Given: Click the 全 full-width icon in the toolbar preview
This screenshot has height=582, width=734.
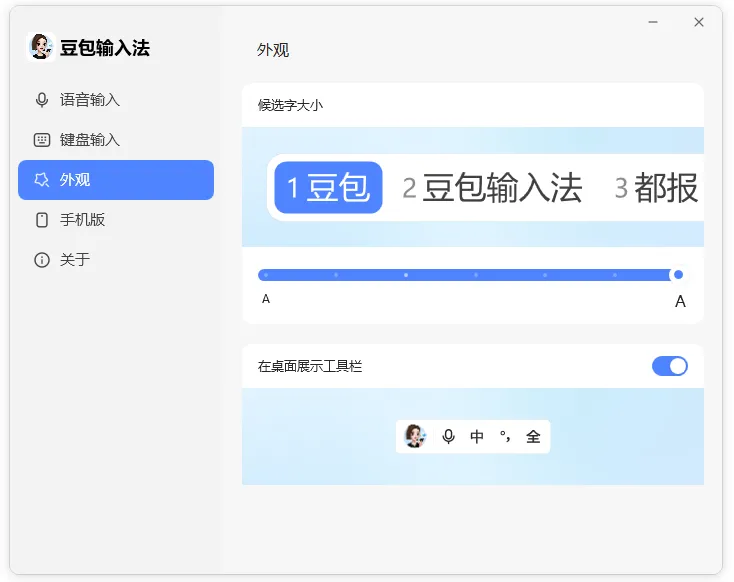Looking at the screenshot, I should click(x=533, y=436).
